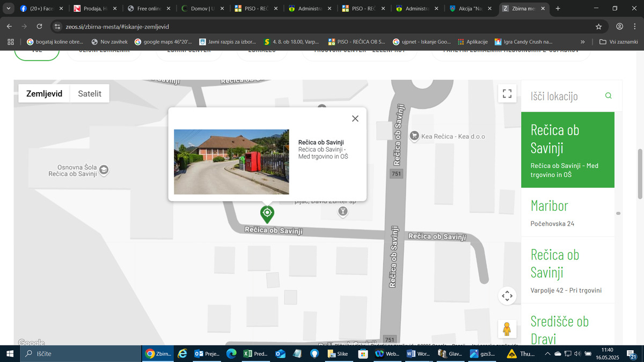
Task: Select Maribor Počehovska 24 location
Action: click(568, 212)
